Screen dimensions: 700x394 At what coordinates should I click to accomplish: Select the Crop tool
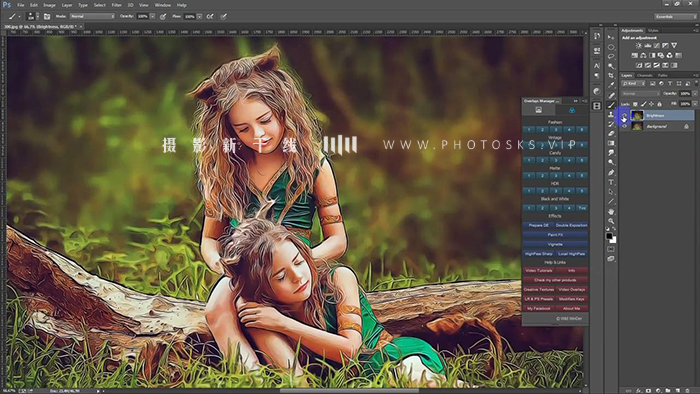tap(611, 75)
